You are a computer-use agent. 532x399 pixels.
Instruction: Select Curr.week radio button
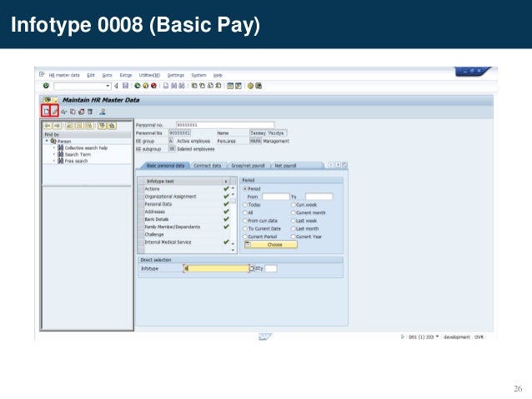[x=294, y=205]
